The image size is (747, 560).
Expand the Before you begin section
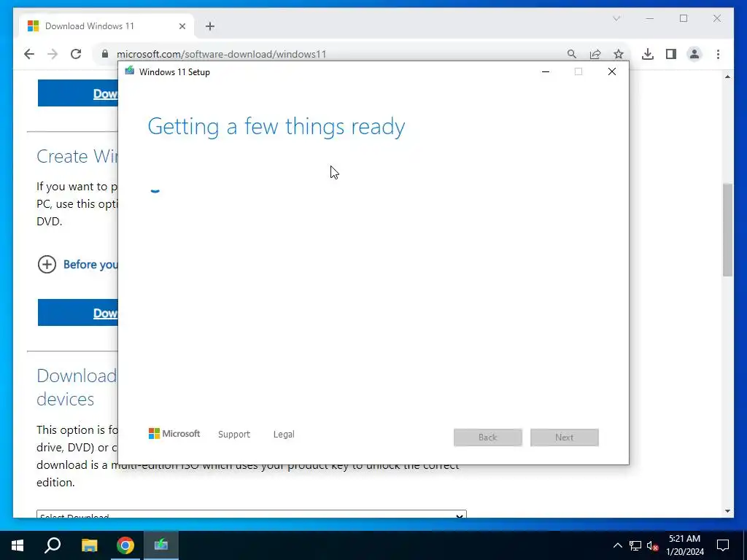tap(47, 264)
